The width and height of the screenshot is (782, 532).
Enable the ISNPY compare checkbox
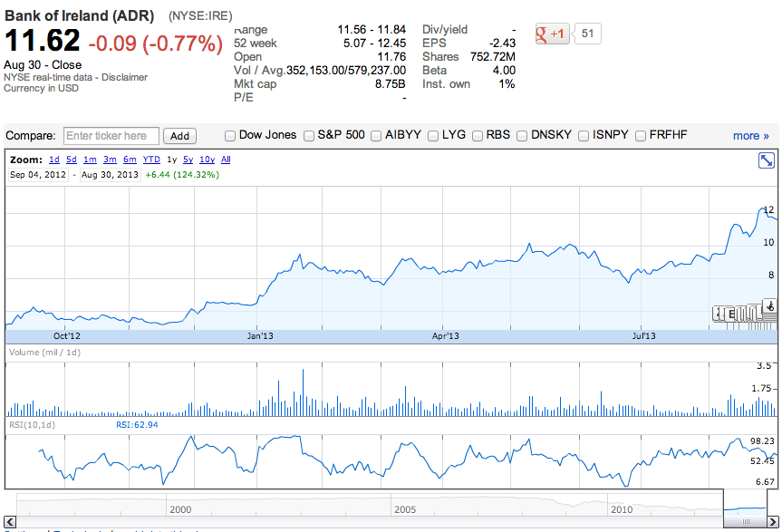[584, 136]
